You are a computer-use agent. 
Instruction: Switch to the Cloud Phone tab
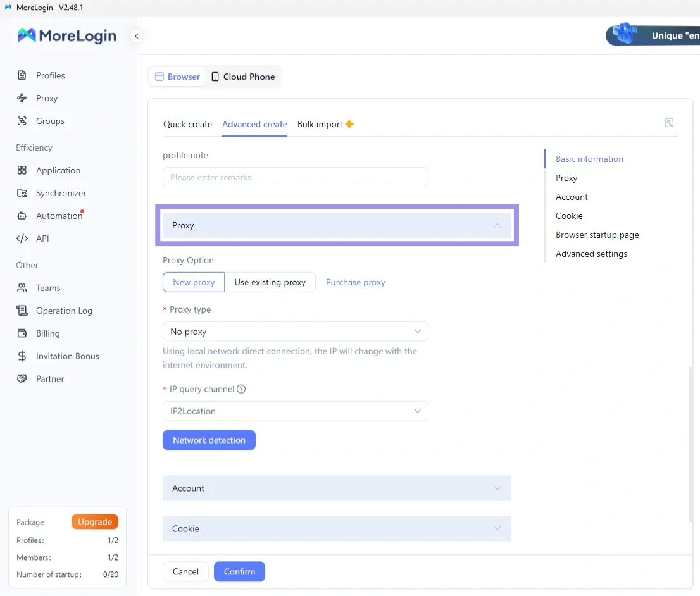pyautogui.click(x=242, y=77)
